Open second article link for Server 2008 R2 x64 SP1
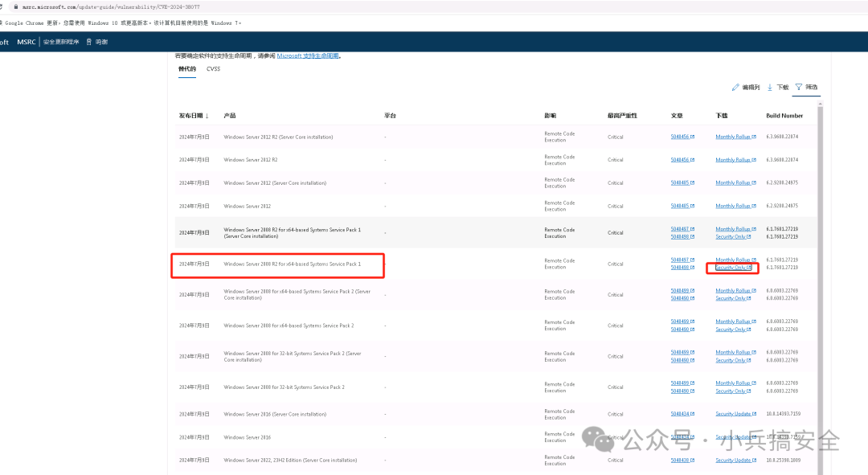Screen dimensions: 868x475 (682, 268)
